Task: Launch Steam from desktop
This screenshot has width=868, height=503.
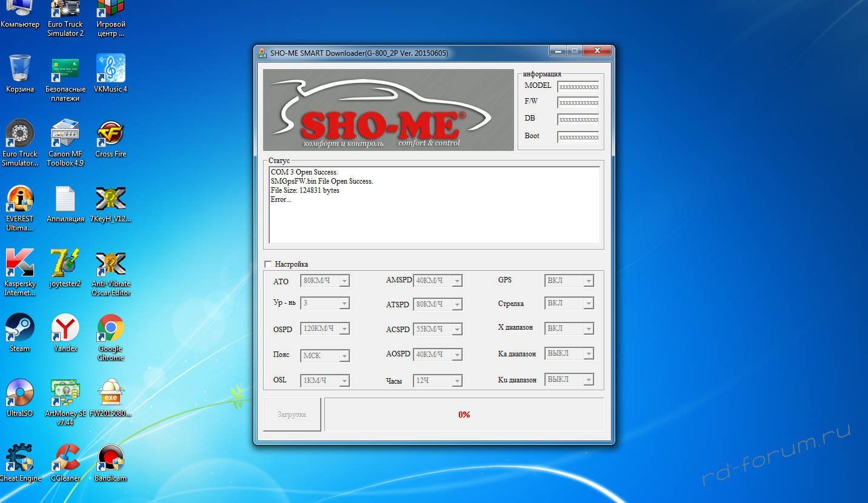Action: pyautogui.click(x=20, y=333)
